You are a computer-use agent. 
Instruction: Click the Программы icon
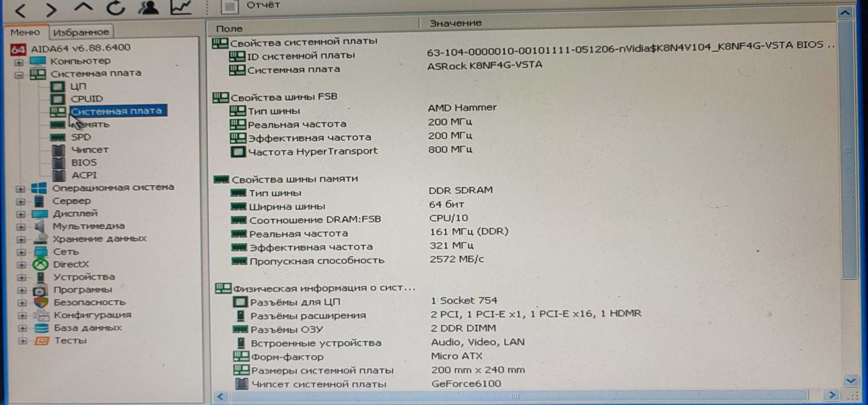[40, 290]
